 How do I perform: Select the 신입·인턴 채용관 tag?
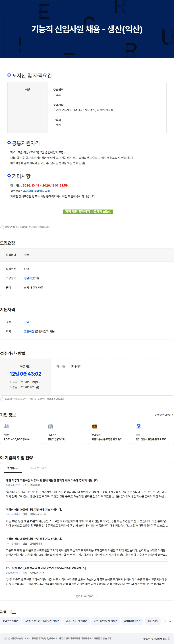pos(11,621)
